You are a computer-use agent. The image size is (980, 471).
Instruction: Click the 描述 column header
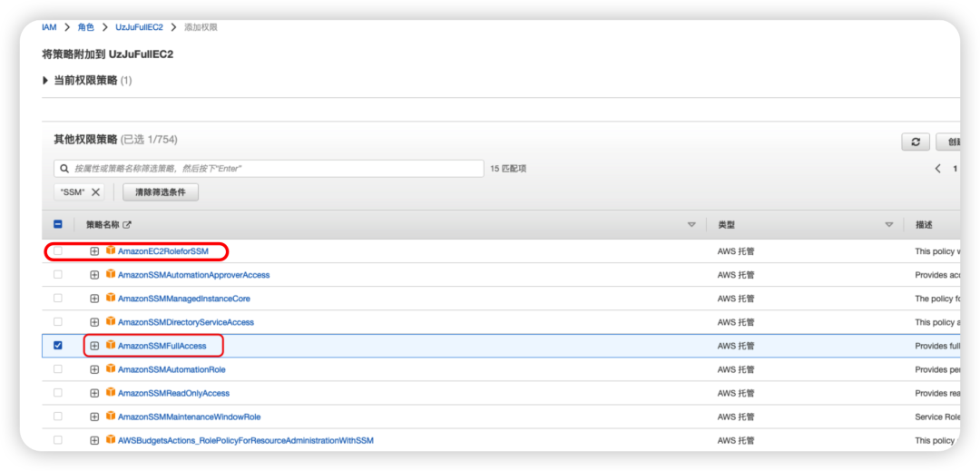pyautogui.click(x=925, y=224)
